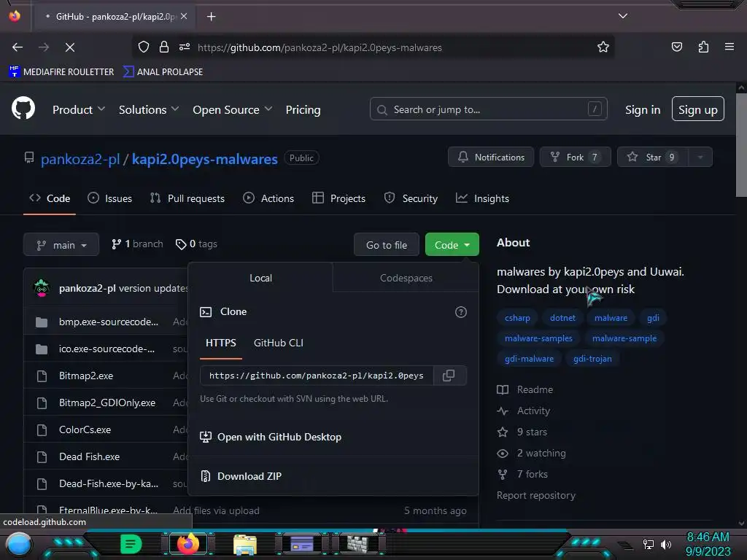
Task: Click the GitHub logo in the header
Action: [x=23, y=109]
